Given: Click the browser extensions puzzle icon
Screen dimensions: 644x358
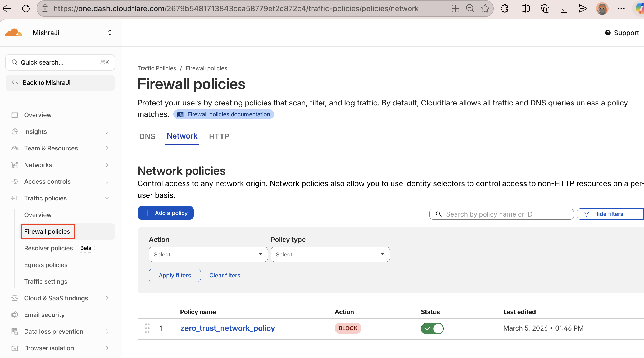Looking at the screenshot, I should coord(504,8).
